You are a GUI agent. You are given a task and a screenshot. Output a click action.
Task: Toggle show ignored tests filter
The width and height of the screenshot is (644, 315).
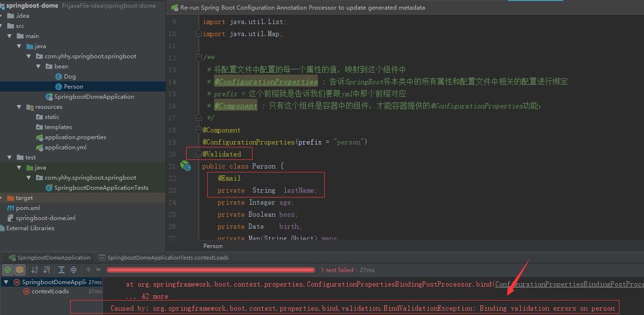[19, 270]
